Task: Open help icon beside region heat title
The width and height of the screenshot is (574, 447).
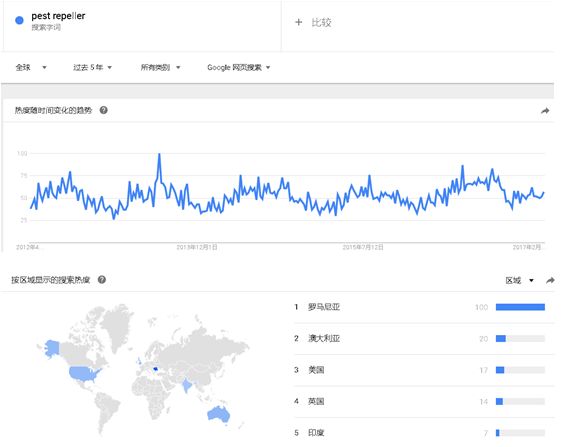Action: pyautogui.click(x=102, y=280)
